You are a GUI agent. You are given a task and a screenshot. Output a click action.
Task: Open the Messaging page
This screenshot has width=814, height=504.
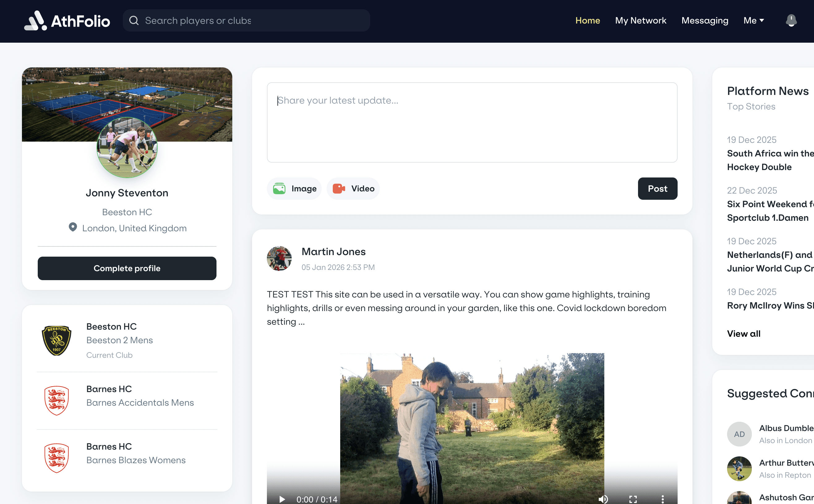pos(704,21)
